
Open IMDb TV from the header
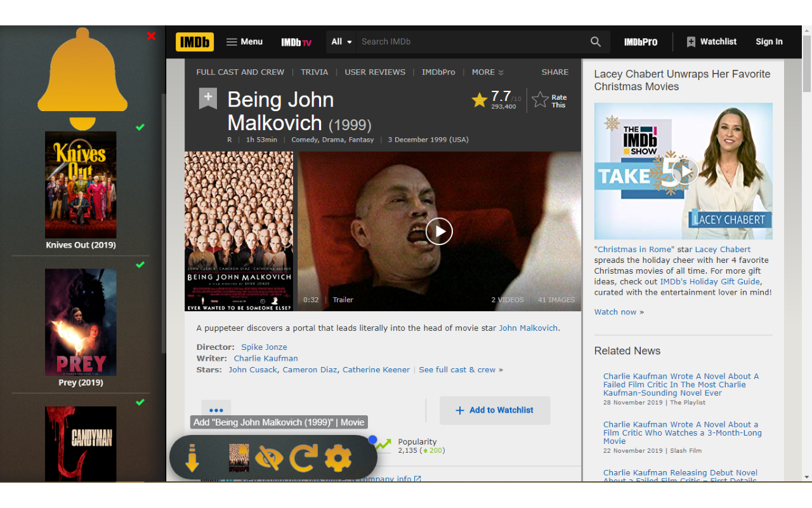[x=296, y=43]
